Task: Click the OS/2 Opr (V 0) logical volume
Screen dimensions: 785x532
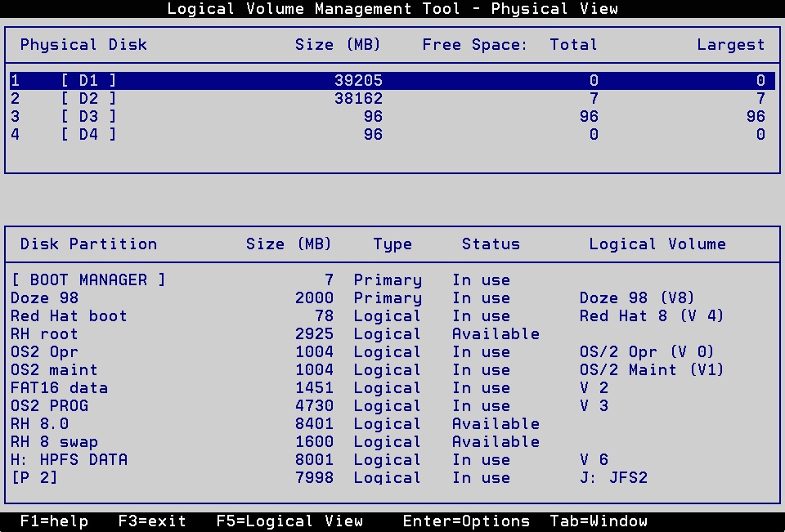Action: (x=646, y=352)
